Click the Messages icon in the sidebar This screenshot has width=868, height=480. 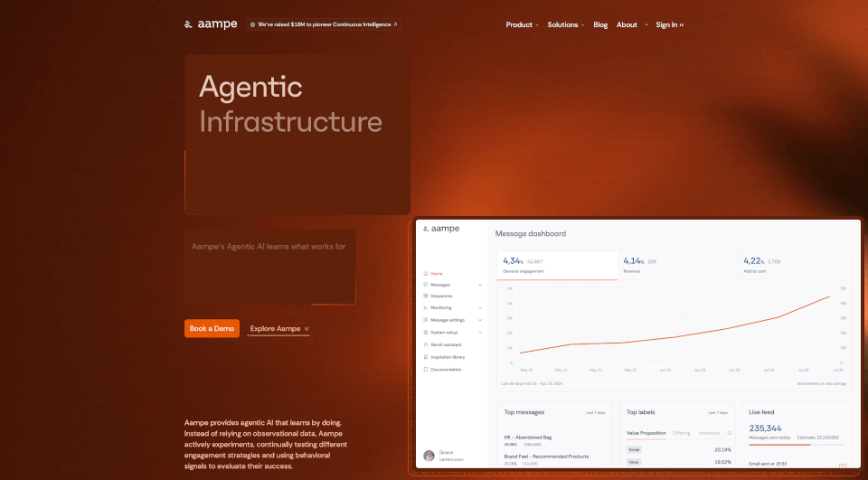coord(426,285)
